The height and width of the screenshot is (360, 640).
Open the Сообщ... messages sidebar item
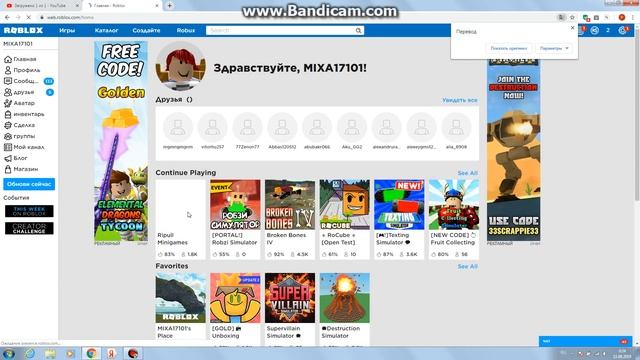coord(28,81)
